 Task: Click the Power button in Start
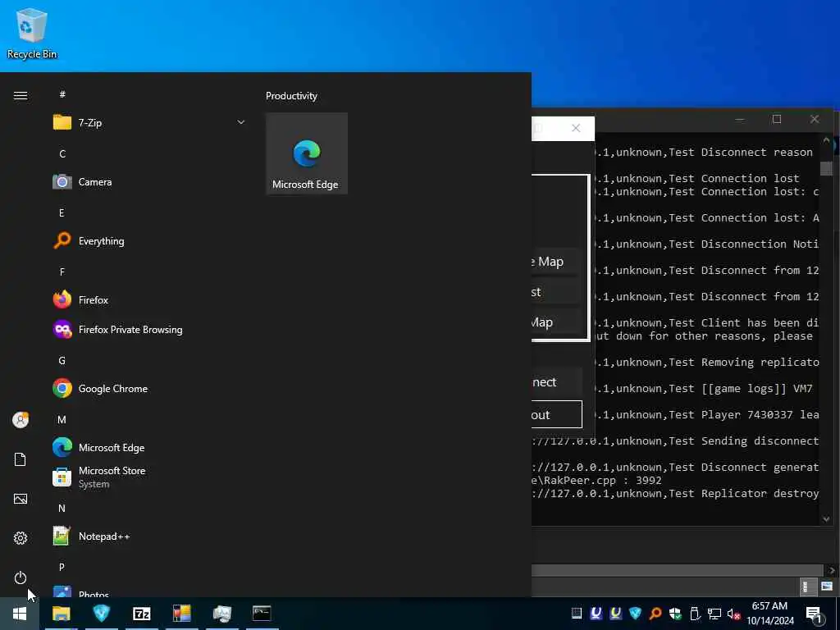point(21,577)
